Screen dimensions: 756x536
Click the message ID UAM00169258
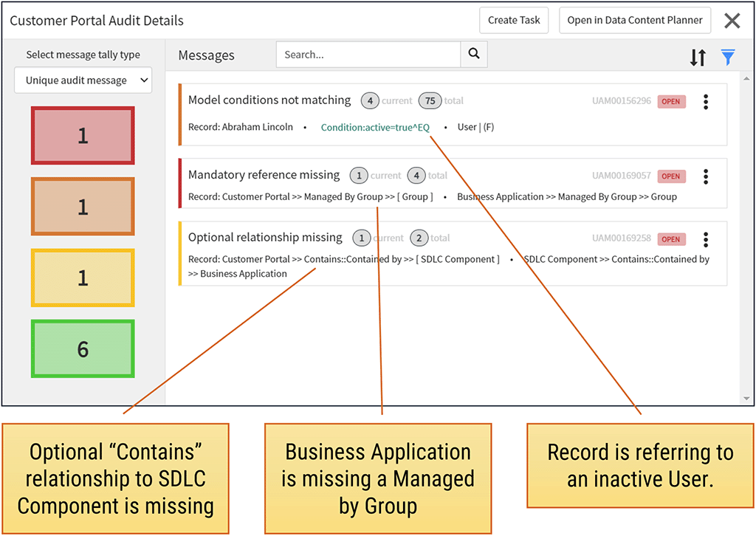(622, 238)
